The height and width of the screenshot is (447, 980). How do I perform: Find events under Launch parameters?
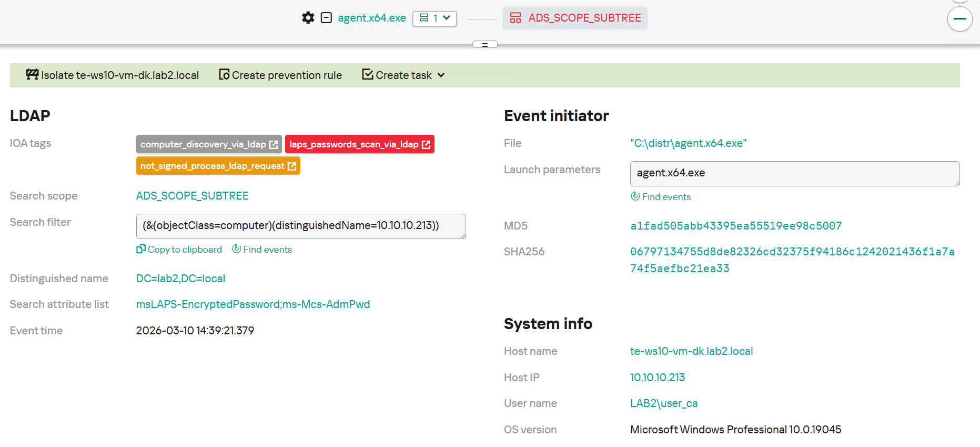661,197
